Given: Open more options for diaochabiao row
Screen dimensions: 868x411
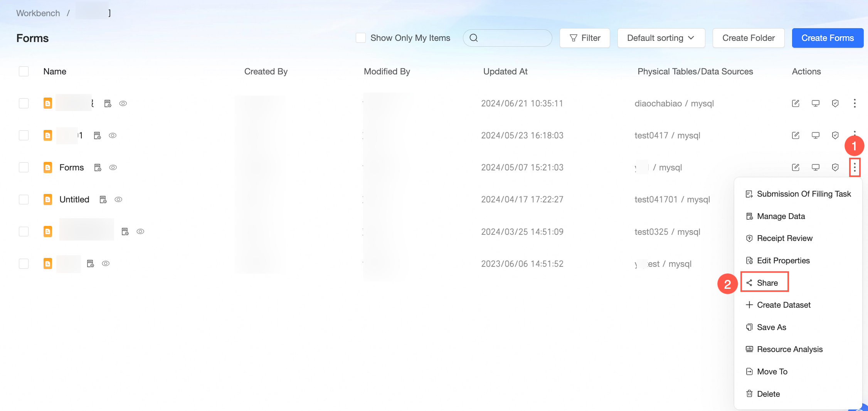Looking at the screenshot, I should (x=855, y=103).
